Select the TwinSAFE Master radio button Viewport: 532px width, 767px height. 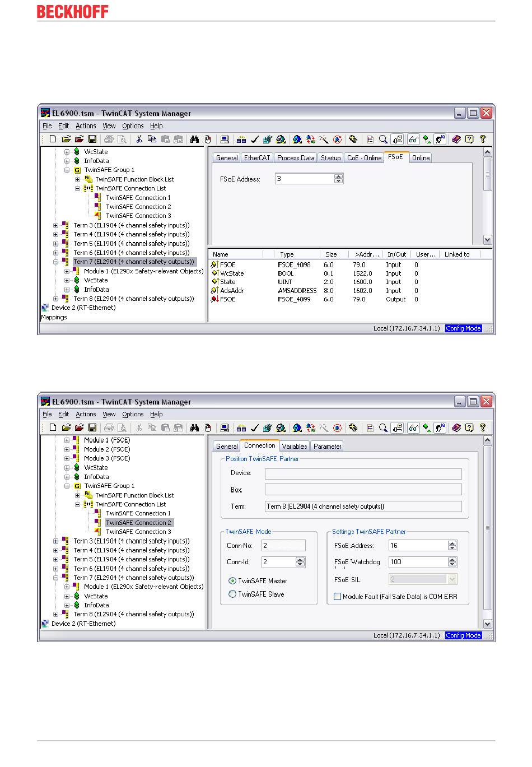232,581
